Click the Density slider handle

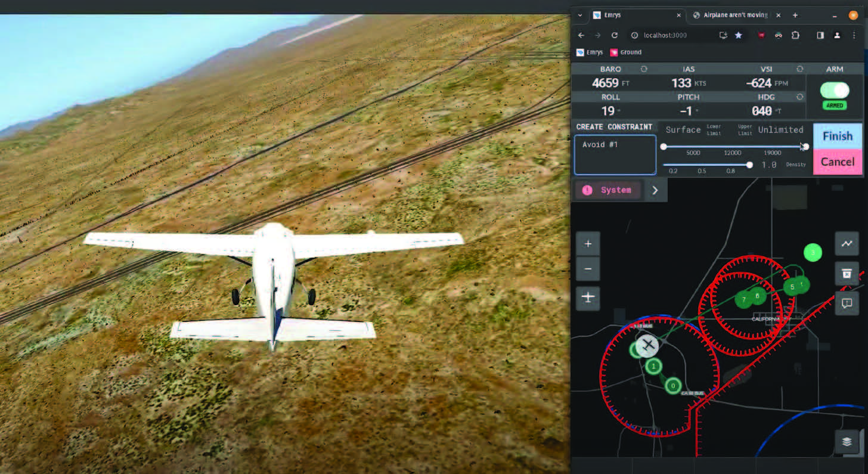(x=749, y=165)
